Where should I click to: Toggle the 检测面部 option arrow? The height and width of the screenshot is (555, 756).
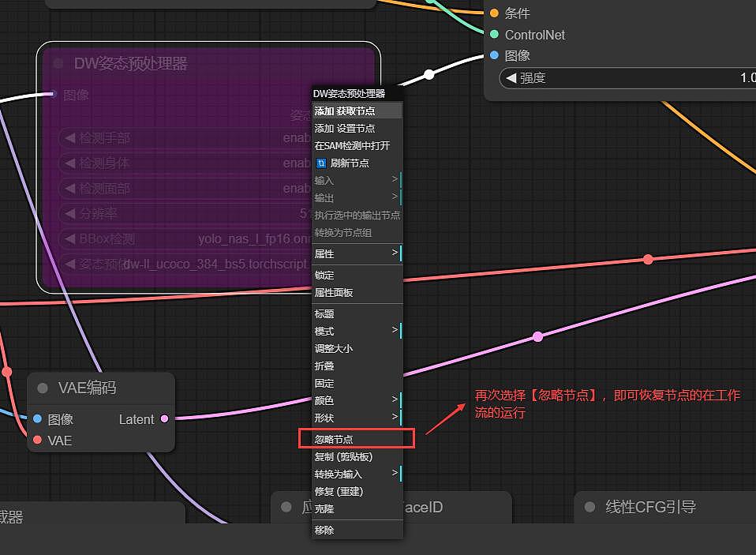pos(70,188)
